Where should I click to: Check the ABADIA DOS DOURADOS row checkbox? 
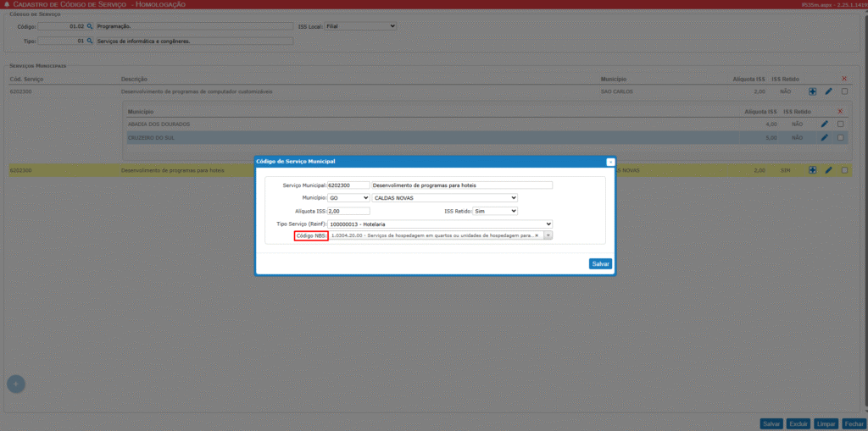(x=840, y=124)
